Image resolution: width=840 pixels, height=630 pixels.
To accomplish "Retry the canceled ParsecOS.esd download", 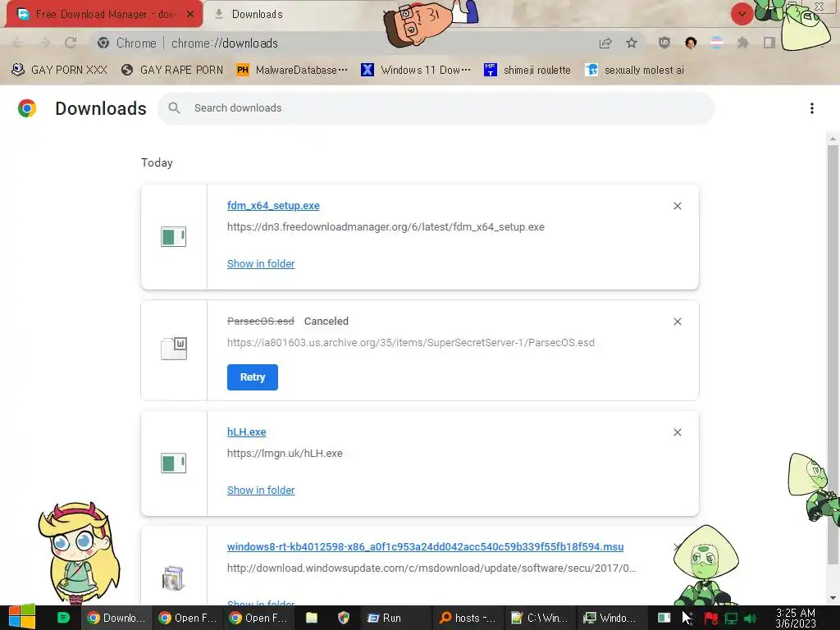I will pos(253,377).
